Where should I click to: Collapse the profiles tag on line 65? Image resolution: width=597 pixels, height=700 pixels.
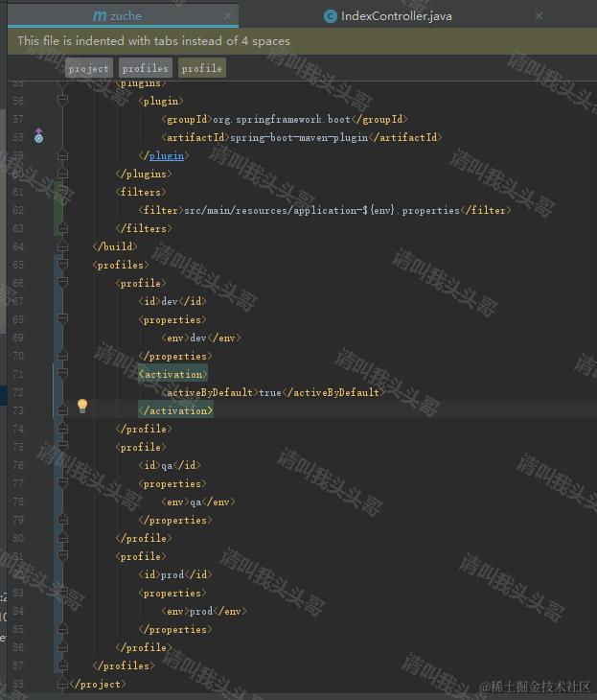point(62,265)
